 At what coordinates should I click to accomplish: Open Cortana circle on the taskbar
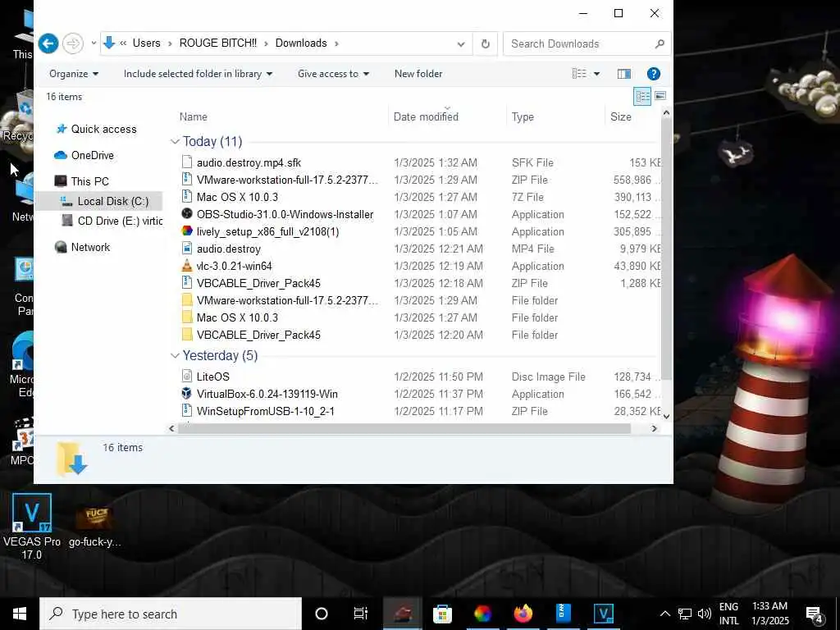(x=322, y=614)
